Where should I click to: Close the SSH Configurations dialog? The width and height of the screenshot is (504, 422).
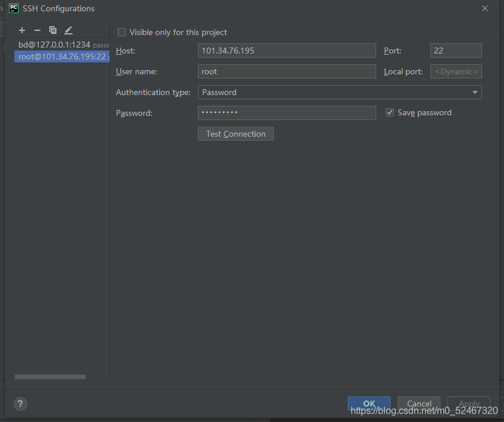(x=485, y=8)
